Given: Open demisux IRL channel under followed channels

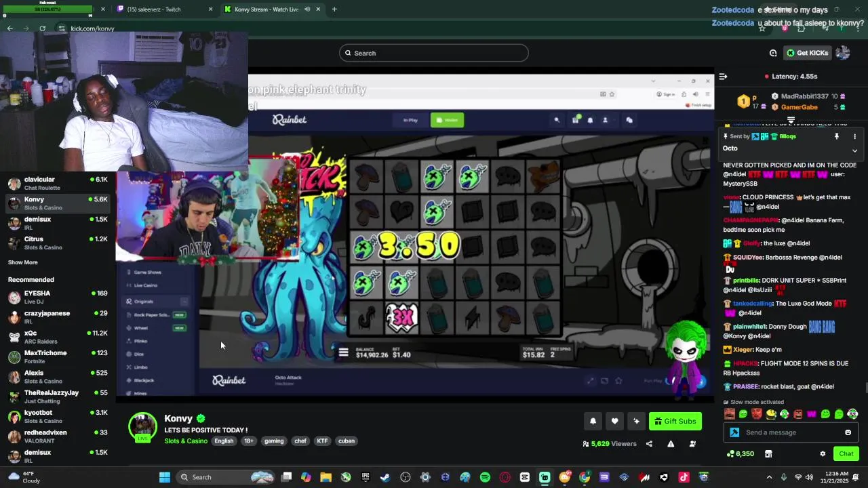Looking at the screenshot, I should tap(58, 223).
